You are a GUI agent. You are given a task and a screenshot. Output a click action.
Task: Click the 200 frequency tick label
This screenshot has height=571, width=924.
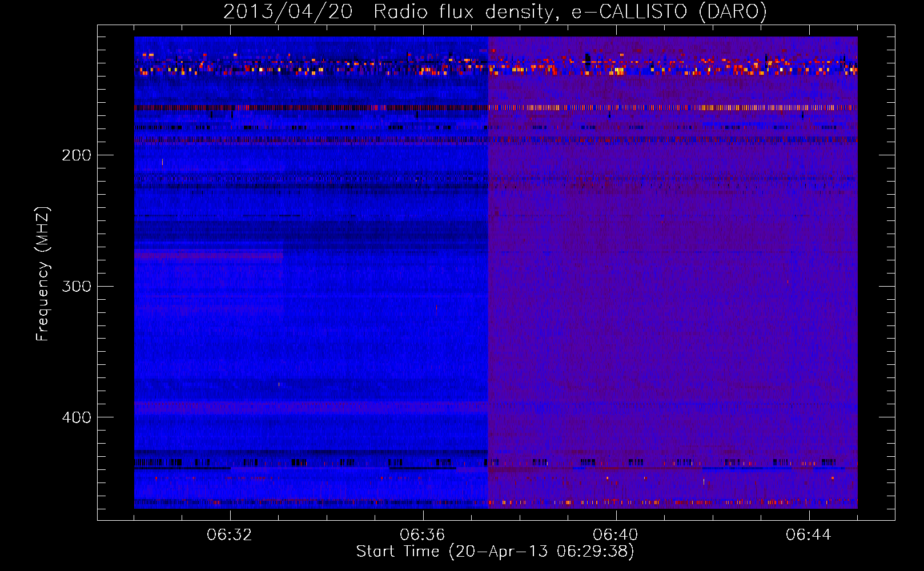(77, 155)
